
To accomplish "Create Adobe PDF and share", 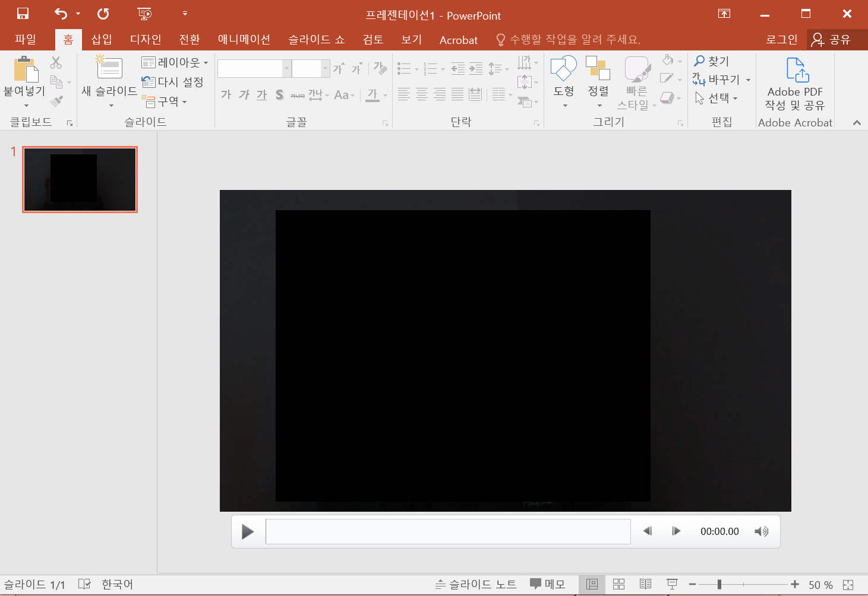I will click(795, 84).
